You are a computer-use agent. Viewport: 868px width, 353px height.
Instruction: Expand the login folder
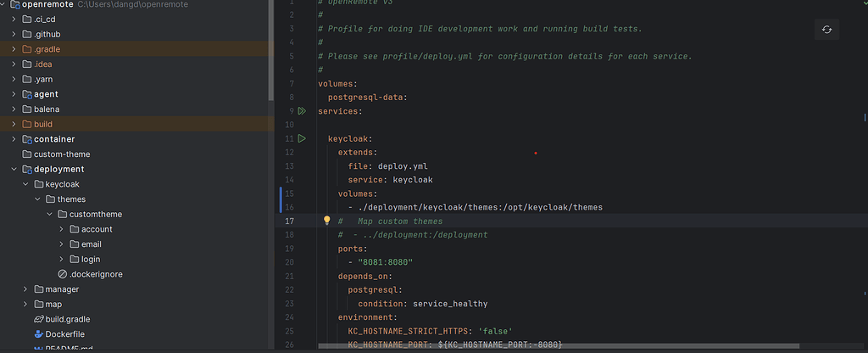[x=61, y=259]
